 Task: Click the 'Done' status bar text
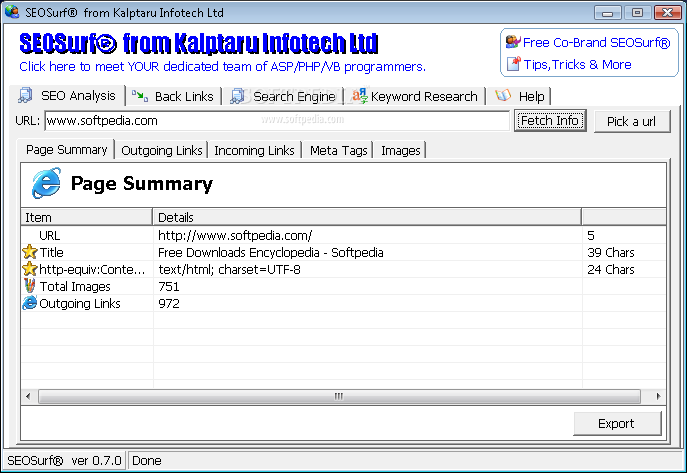click(147, 461)
